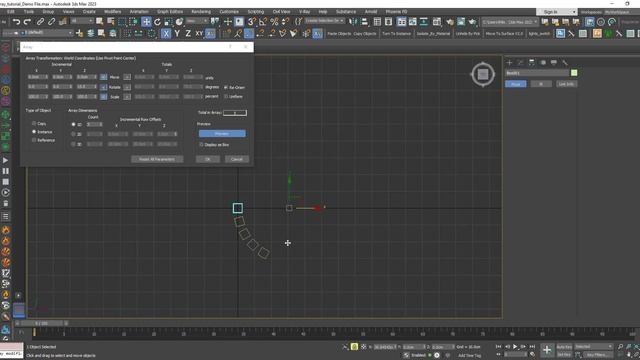640x360 pixels.
Task: Toggle the Angle Snap icon
Action: 263,22
